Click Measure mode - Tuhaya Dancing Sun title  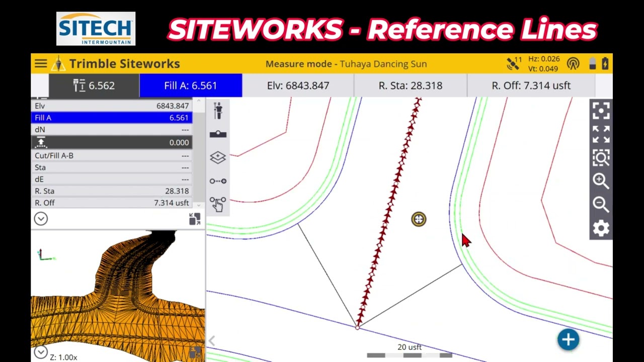[346, 64]
